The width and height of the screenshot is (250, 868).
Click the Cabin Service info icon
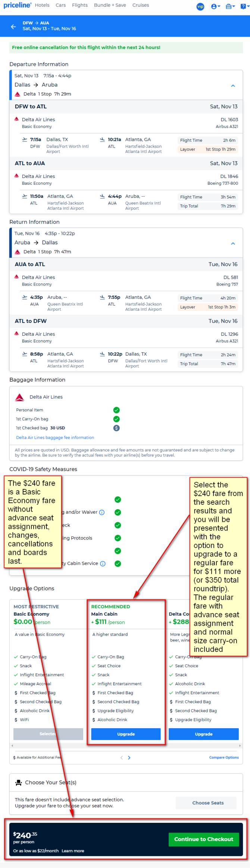pyautogui.click(x=103, y=563)
